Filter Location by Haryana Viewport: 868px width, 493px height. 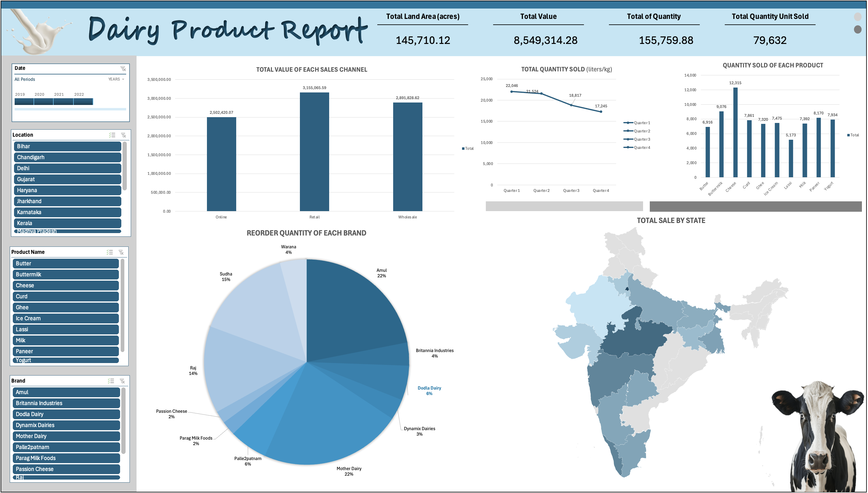tap(67, 190)
